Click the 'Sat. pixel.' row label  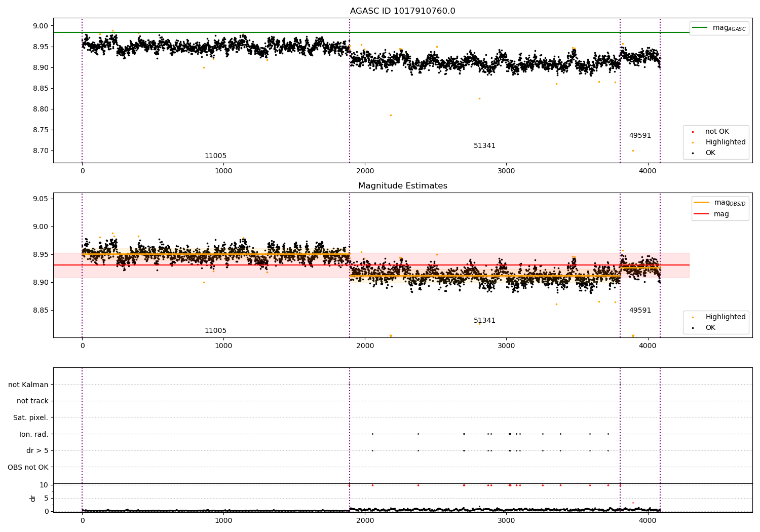(x=31, y=417)
